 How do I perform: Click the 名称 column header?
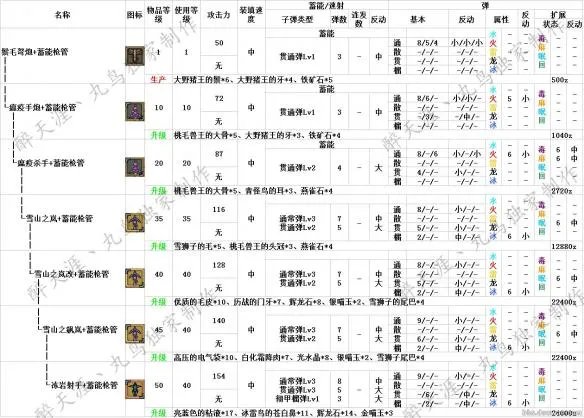click(x=63, y=15)
